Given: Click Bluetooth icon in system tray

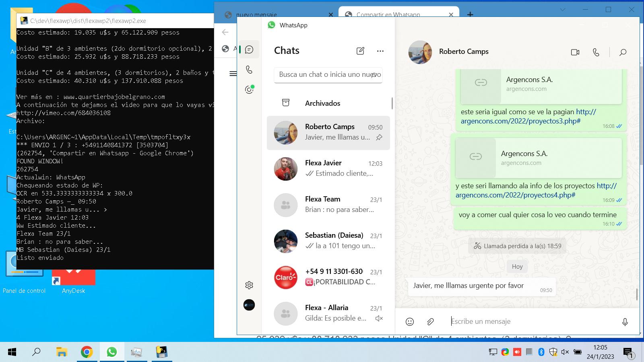Looking at the screenshot, I should pyautogui.click(x=541, y=352).
